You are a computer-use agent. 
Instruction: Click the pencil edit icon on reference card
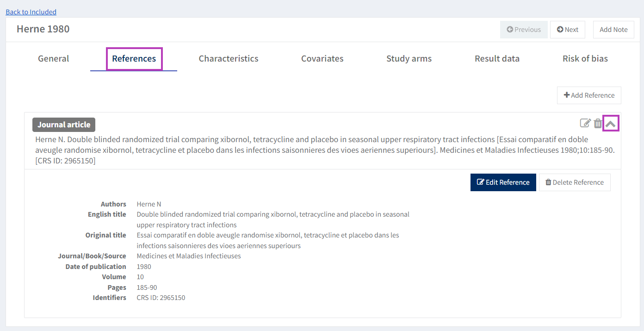(x=585, y=123)
